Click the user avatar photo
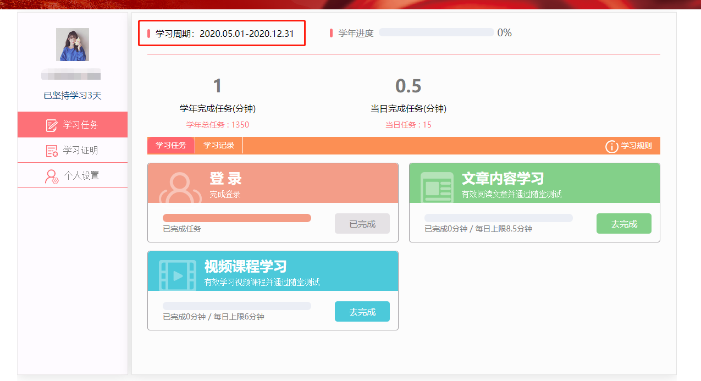Screen dimensions: 701x381 pyautogui.click(x=72, y=44)
